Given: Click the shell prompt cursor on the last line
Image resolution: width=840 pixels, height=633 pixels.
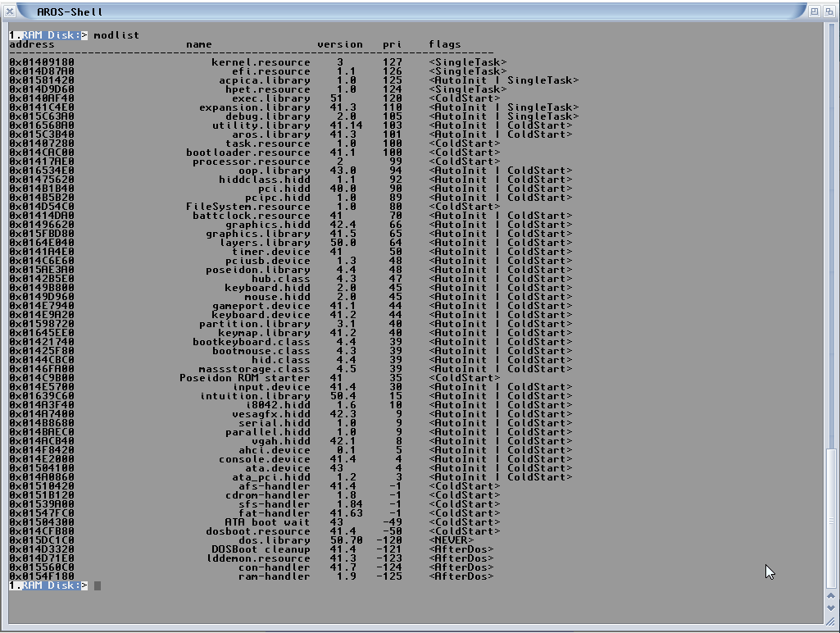Looking at the screenshot, I should [98, 585].
